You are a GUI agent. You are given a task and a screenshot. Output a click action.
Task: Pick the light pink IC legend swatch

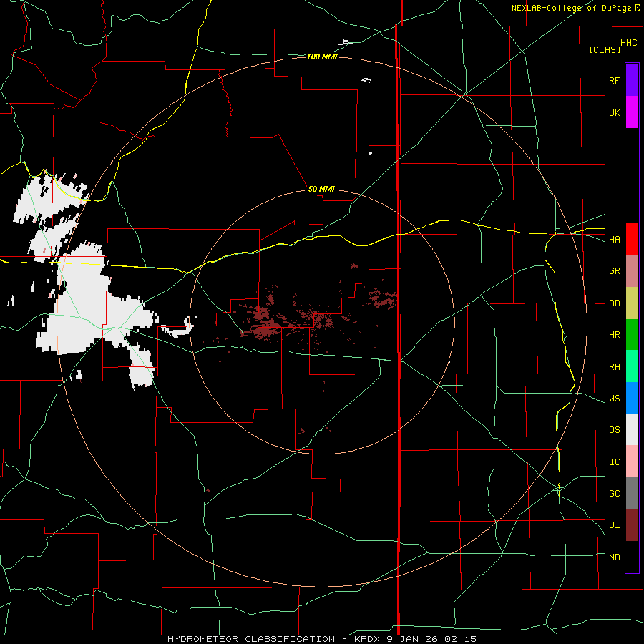pos(632,462)
